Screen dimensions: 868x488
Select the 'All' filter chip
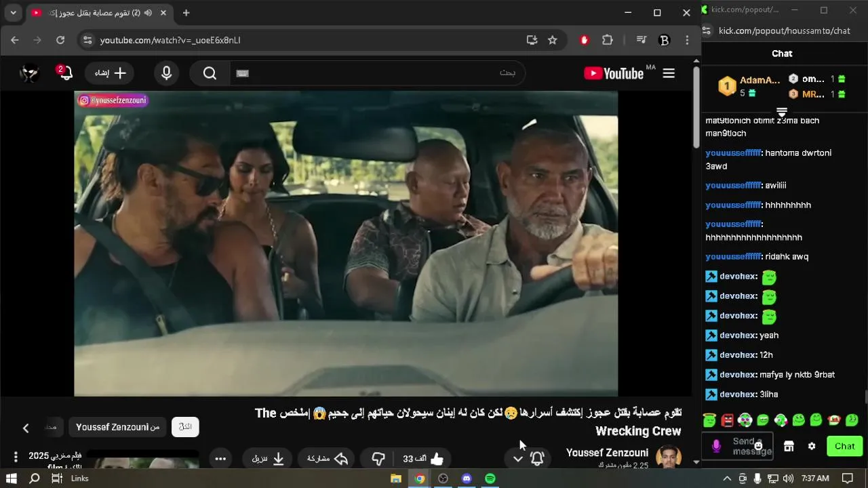pos(185,427)
